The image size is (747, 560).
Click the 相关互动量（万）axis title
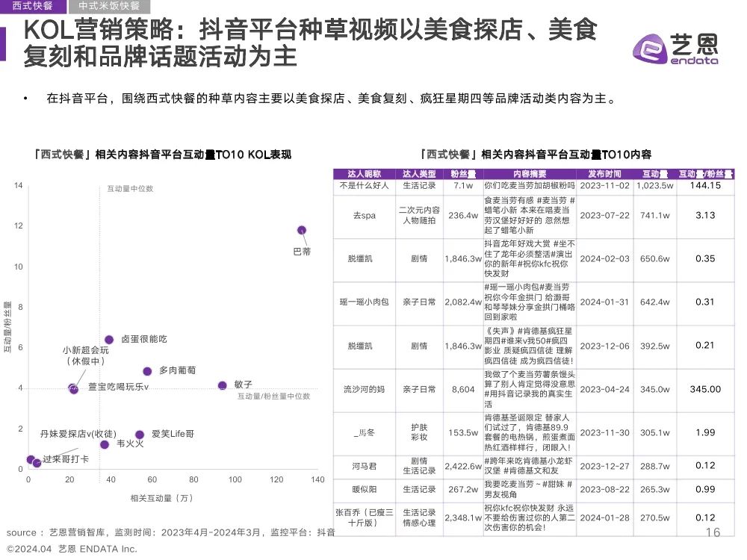162,498
